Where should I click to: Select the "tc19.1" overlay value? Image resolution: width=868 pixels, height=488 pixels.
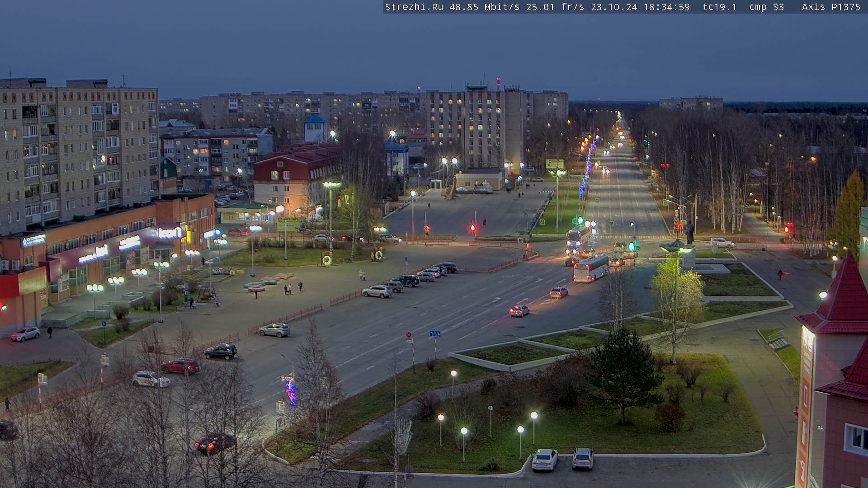[x=720, y=7]
